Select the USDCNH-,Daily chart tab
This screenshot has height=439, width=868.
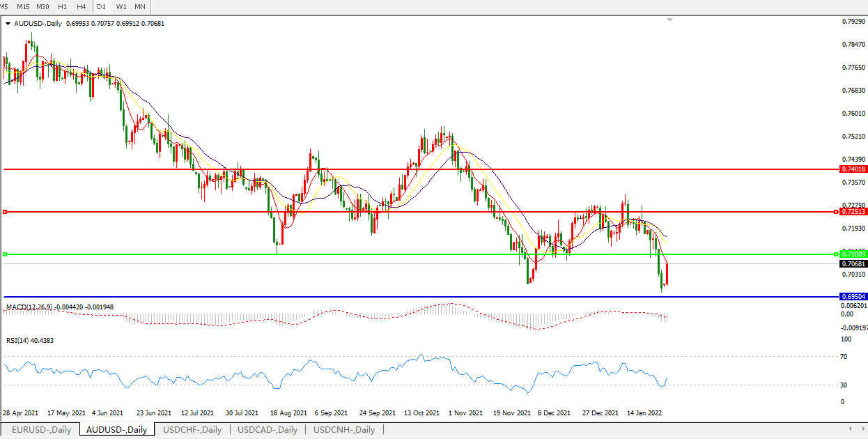click(x=344, y=430)
